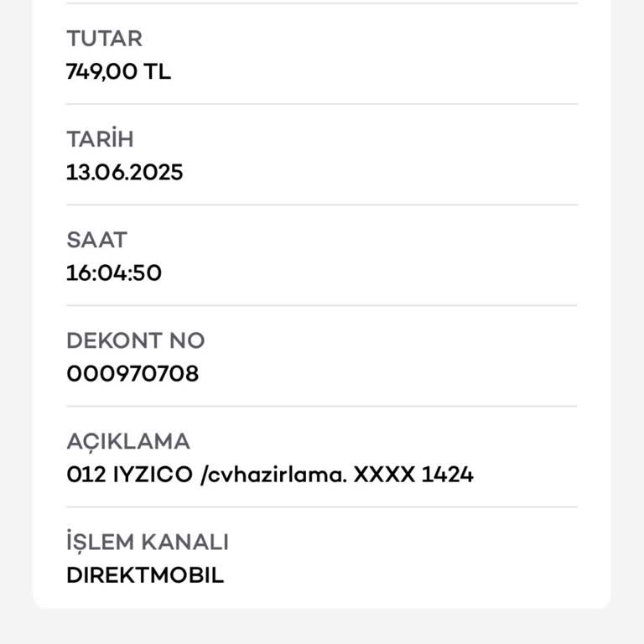Tap the DEKONT NO label
Screen dimensions: 644x644
(135, 340)
